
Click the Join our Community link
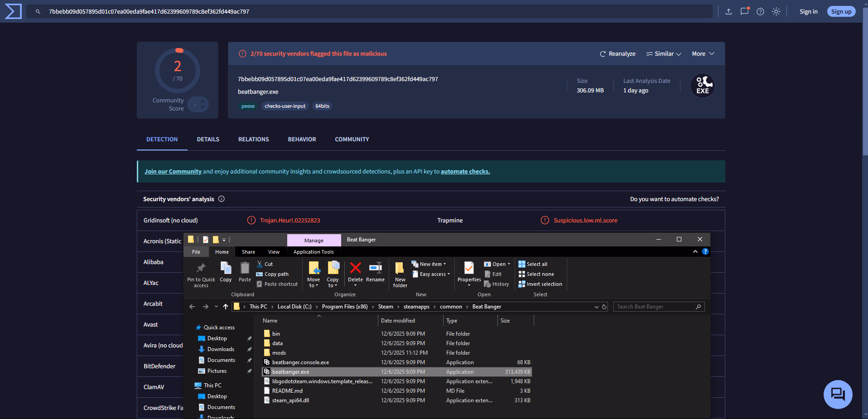173,171
